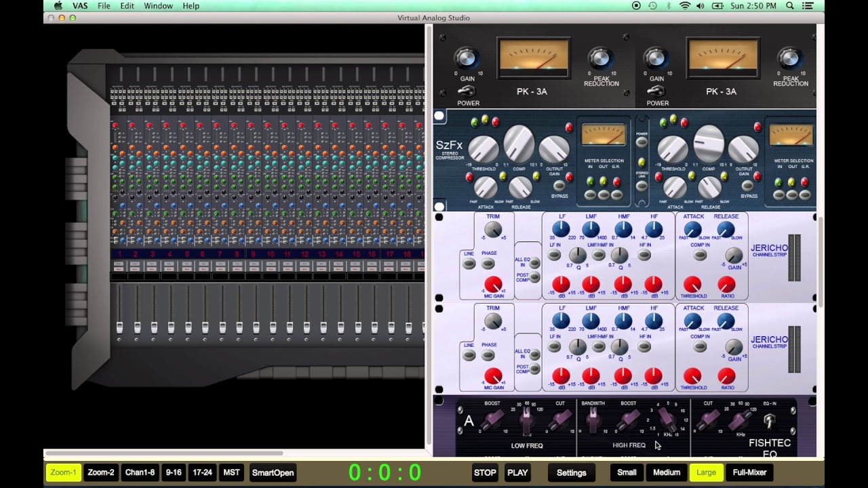This screenshot has height=488, width=868.
Task: Click the blue HF frequency knob on the upper Jericho strip
Action: [x=654, y=230]
